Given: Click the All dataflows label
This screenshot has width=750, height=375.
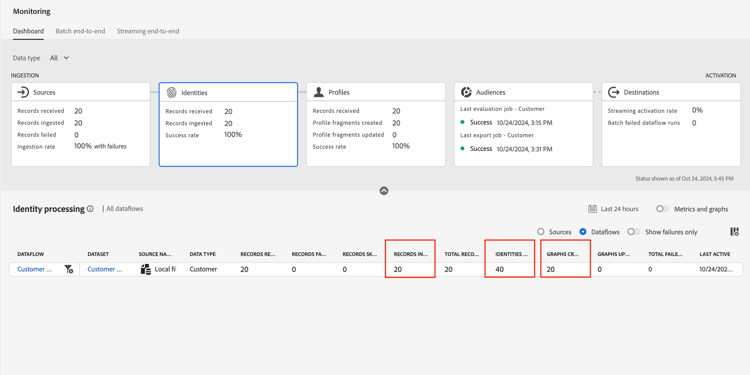Looking at the screenshot, I should tap(124, 209).
